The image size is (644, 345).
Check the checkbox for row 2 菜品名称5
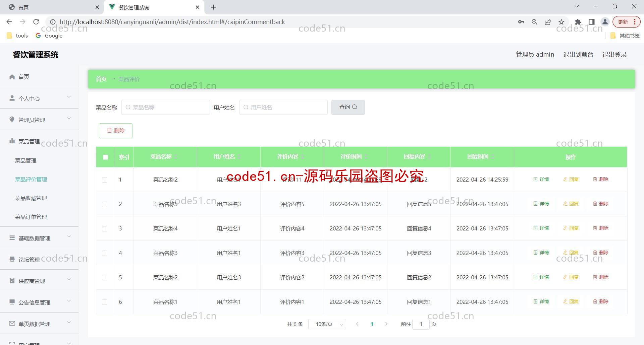(x=105, y=204)
